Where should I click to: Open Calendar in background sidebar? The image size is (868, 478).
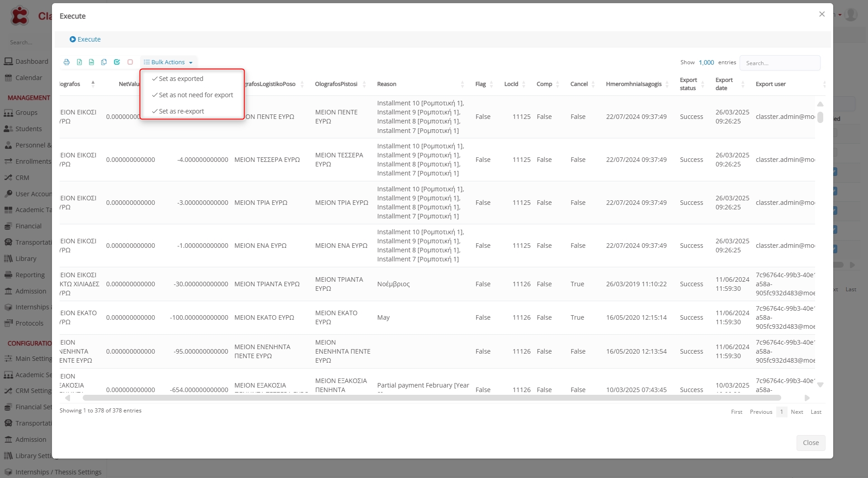(24, 78)
